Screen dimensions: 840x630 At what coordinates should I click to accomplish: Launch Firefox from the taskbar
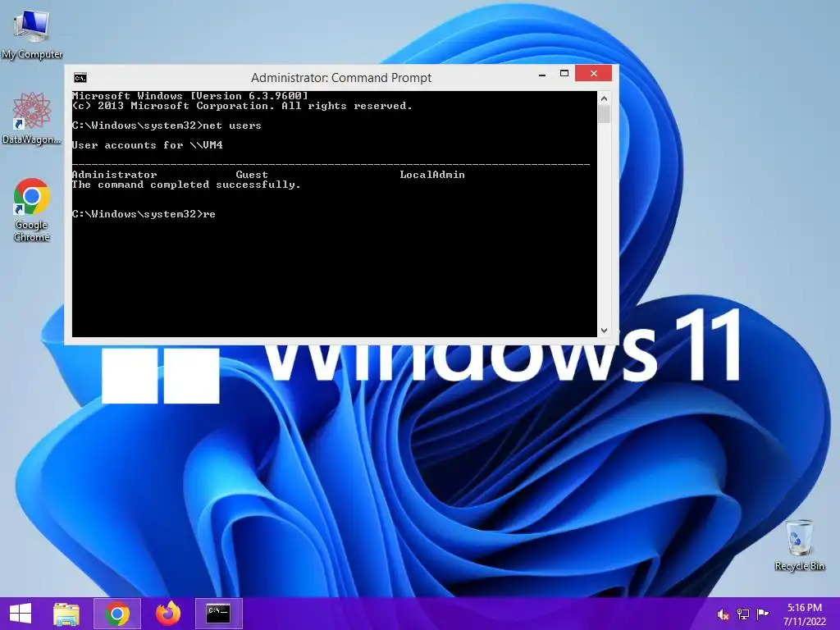167,614
